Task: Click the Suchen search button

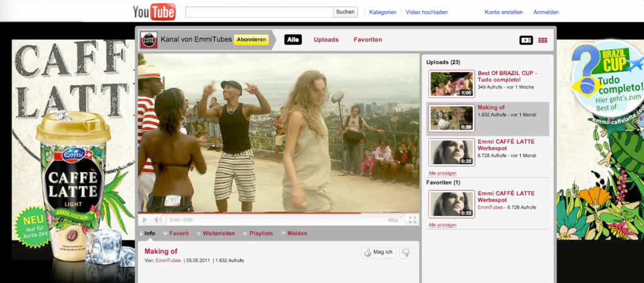Action: pyautogui.click(x=345, y=12)
